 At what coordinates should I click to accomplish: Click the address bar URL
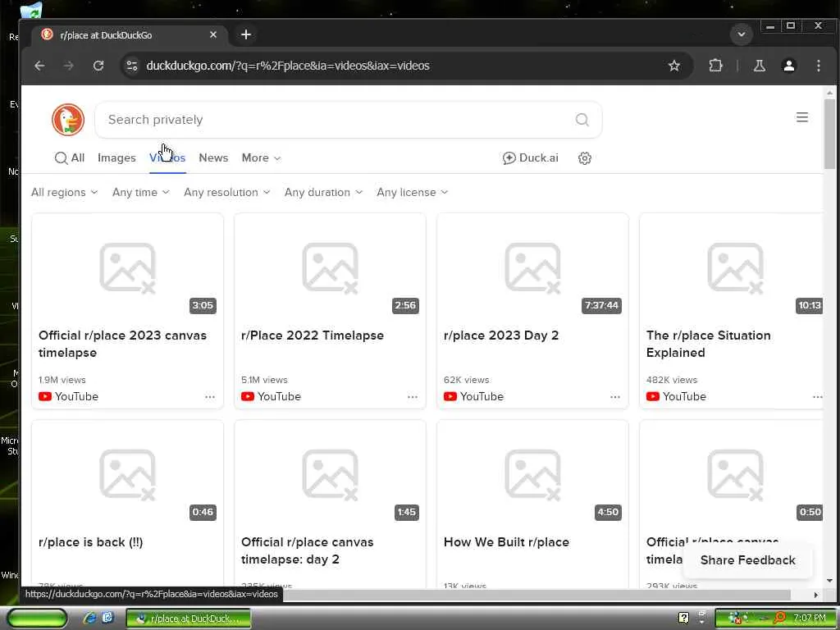tap(288, 66)
